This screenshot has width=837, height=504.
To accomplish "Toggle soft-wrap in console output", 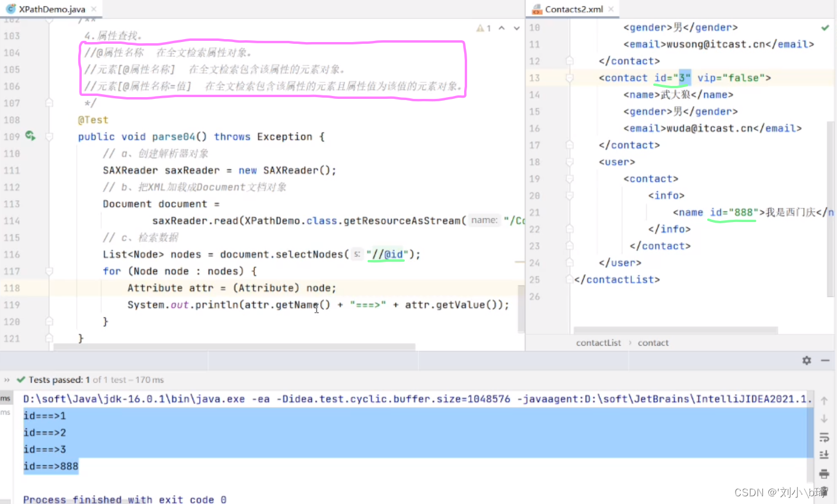I will tap(824, 437).
